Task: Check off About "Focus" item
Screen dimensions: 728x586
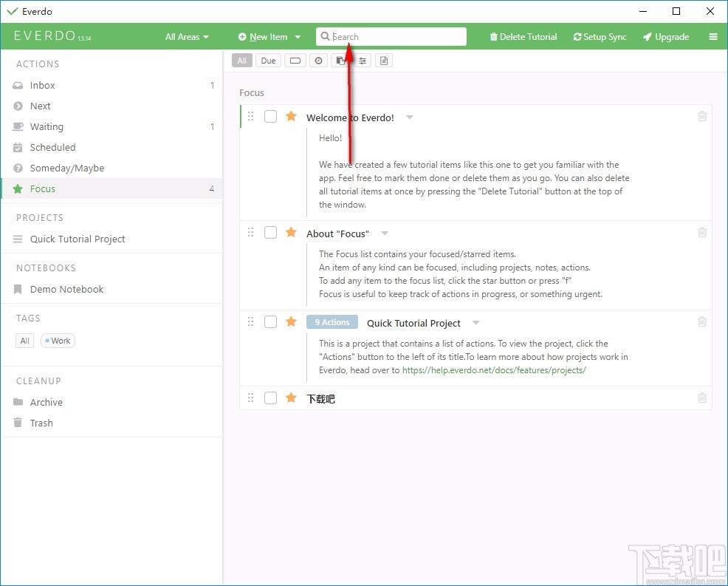Action: 271,232
